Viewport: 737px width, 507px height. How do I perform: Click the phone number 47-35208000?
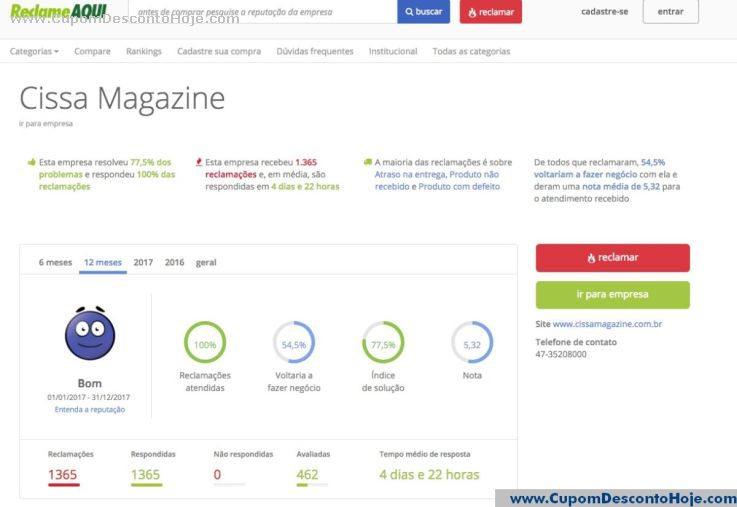pyautogui.click(x=561, y=354)
